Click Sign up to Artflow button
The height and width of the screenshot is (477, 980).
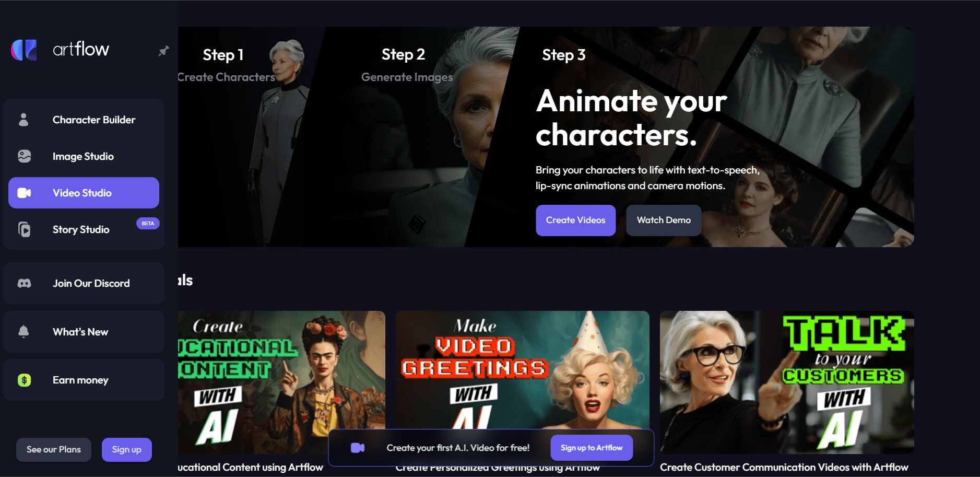click(592, 448)
